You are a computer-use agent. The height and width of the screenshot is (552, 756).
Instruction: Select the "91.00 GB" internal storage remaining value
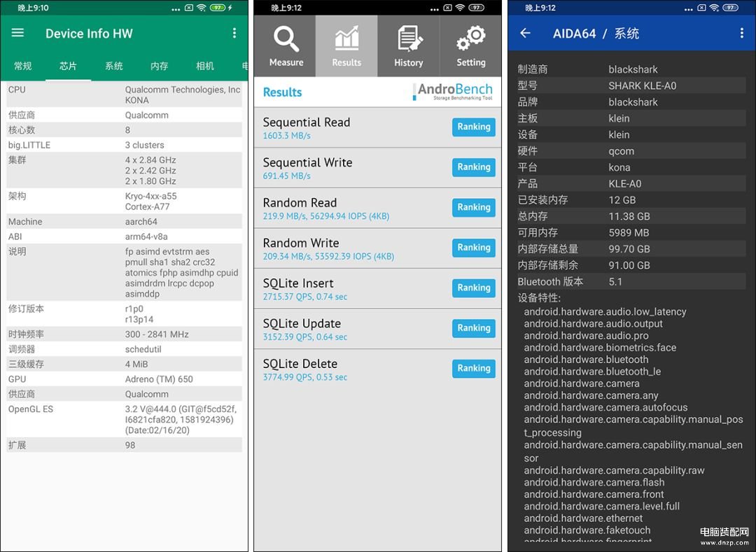[x=629, y=265]
